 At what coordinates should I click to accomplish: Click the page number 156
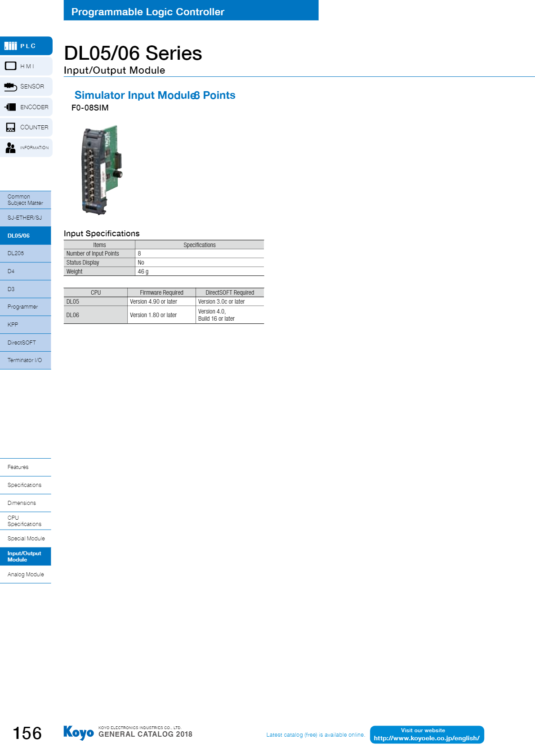coord(27,733)
